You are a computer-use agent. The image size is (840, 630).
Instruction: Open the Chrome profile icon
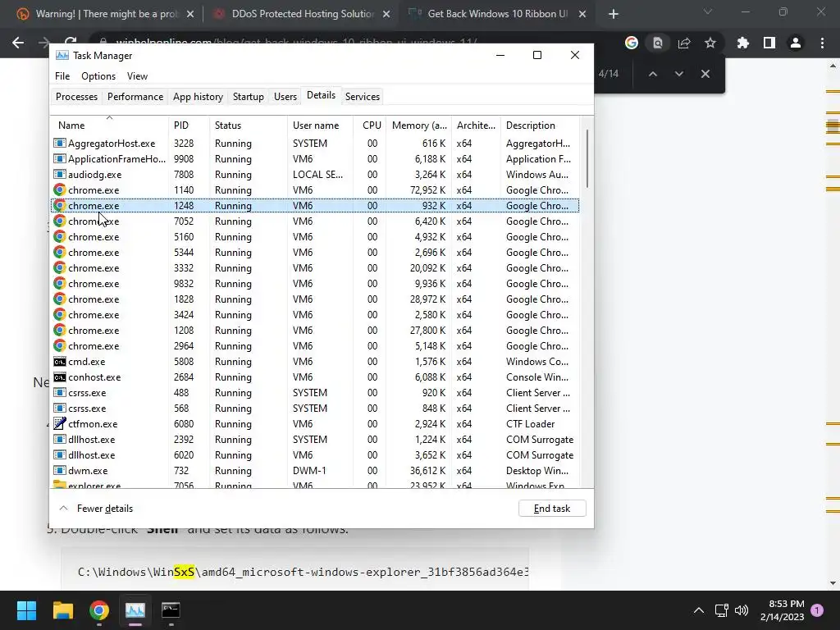coord(796,43)
